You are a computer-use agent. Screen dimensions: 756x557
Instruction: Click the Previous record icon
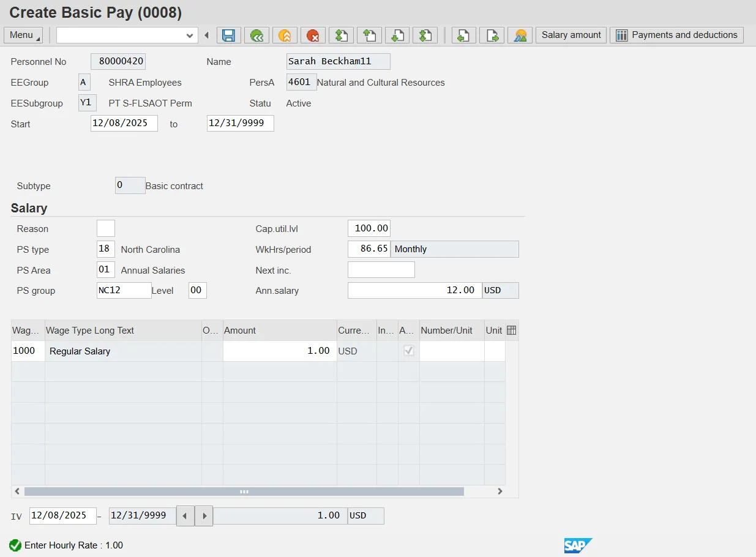[x=463, y=36]
